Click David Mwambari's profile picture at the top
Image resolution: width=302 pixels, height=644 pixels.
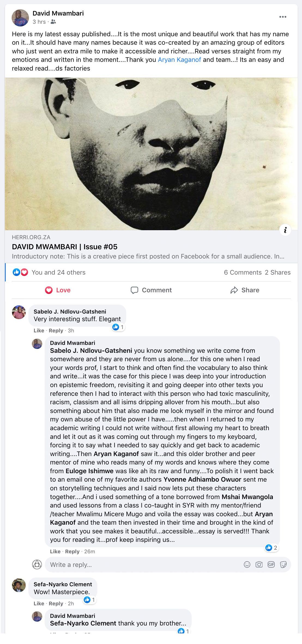pos(20,18)
